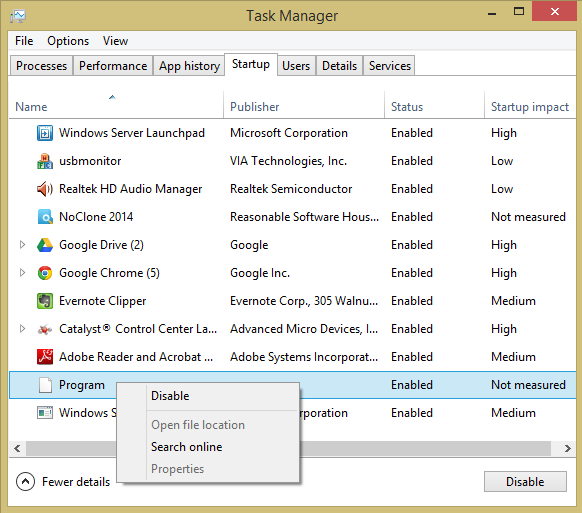Expand the Catalyst Control Center group

(22, 329)
